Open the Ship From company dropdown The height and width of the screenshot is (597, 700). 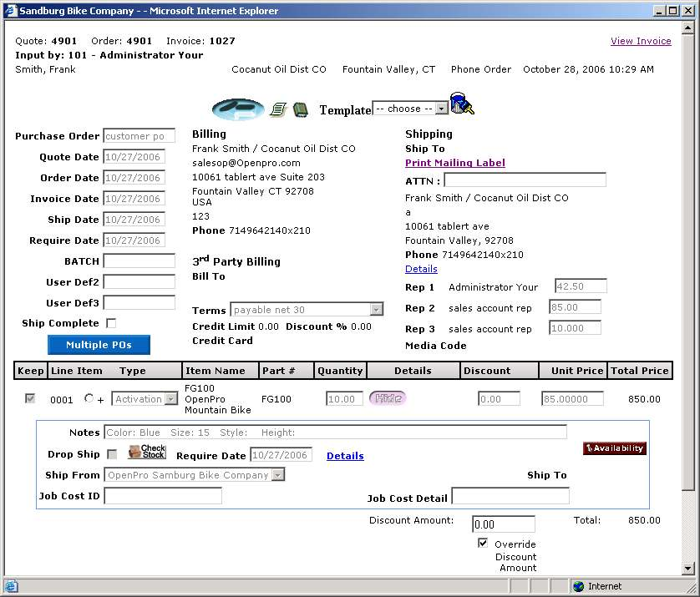(x=195, y=475)
